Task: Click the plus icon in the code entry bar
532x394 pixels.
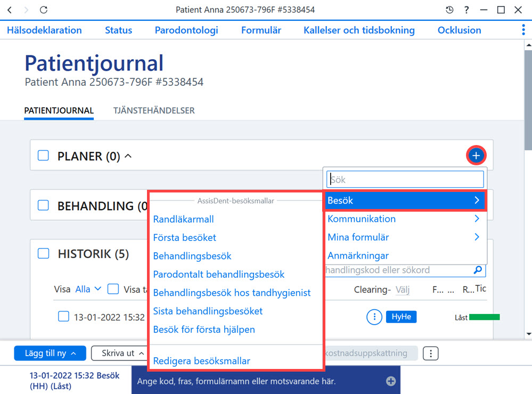Action: (x=390, y=381)
